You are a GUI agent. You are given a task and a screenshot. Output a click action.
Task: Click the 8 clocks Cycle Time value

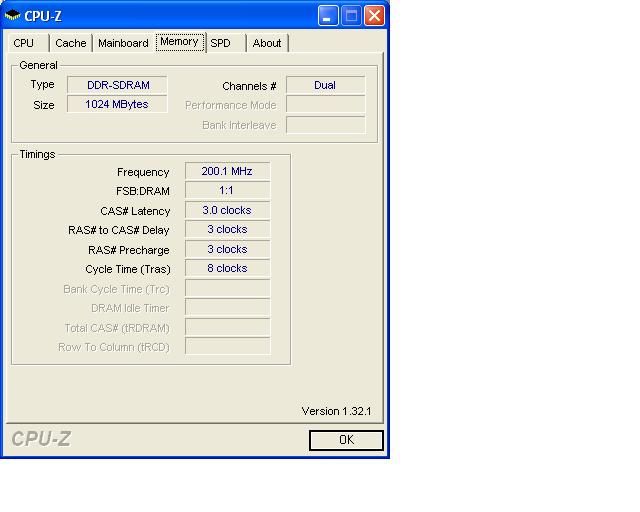(227, 268)
